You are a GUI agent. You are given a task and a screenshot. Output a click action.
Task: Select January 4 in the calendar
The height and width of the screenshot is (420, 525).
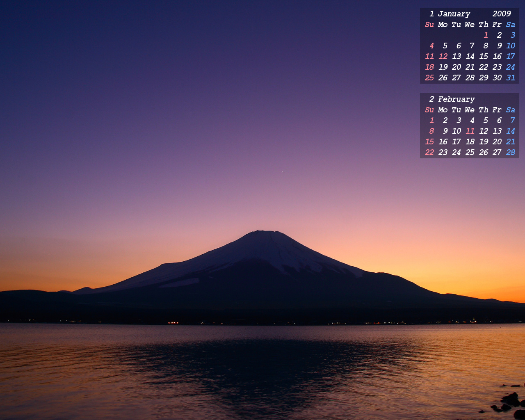point(431,46)
